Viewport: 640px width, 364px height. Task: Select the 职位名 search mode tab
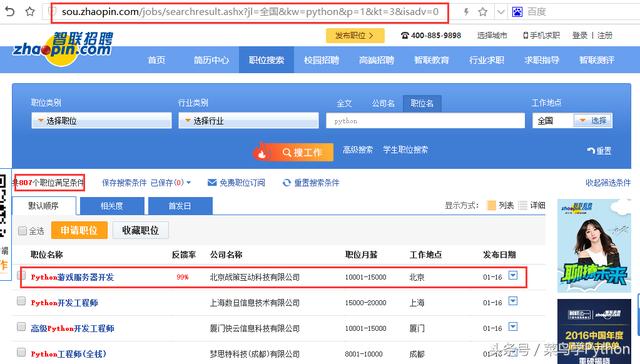[422, 104]
